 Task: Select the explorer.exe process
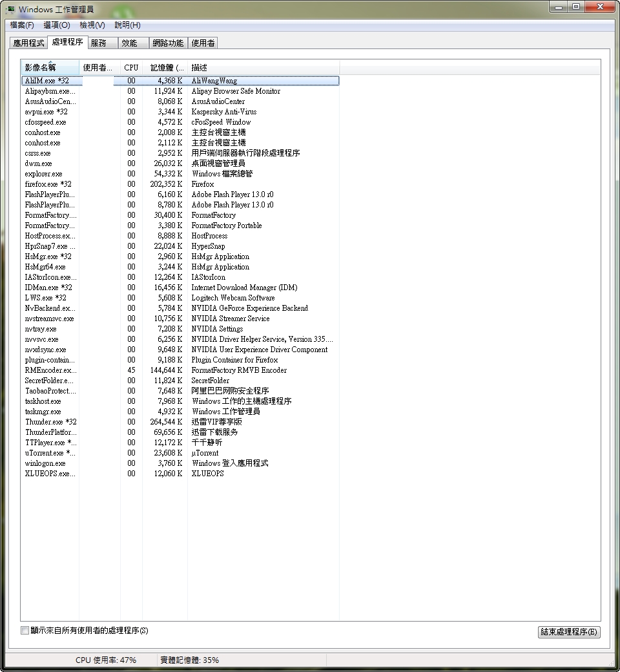[x=180, y=174]
